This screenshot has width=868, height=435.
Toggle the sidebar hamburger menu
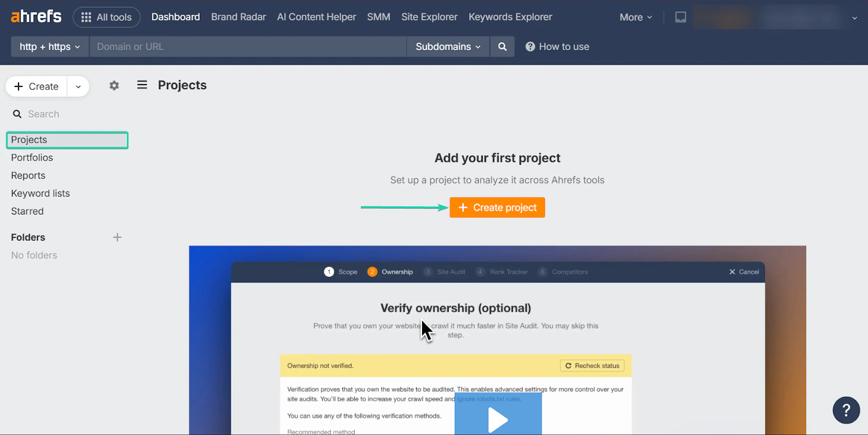pos(142,85)
